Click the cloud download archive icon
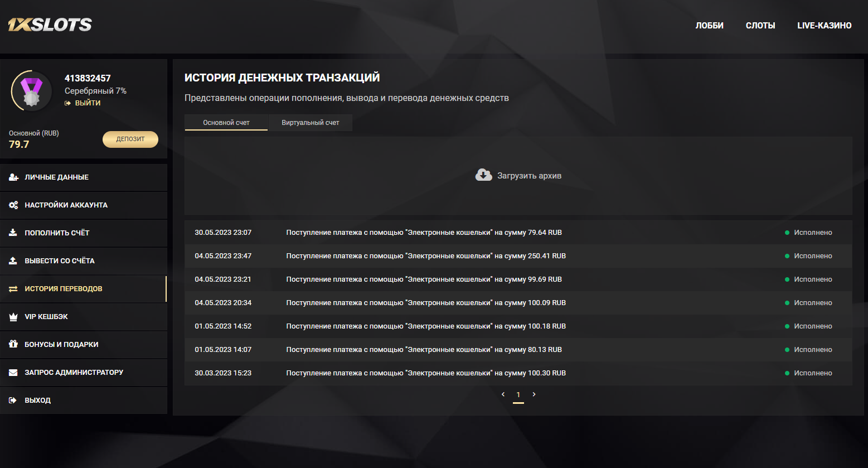Screen dimensions: 868x468 483,175
